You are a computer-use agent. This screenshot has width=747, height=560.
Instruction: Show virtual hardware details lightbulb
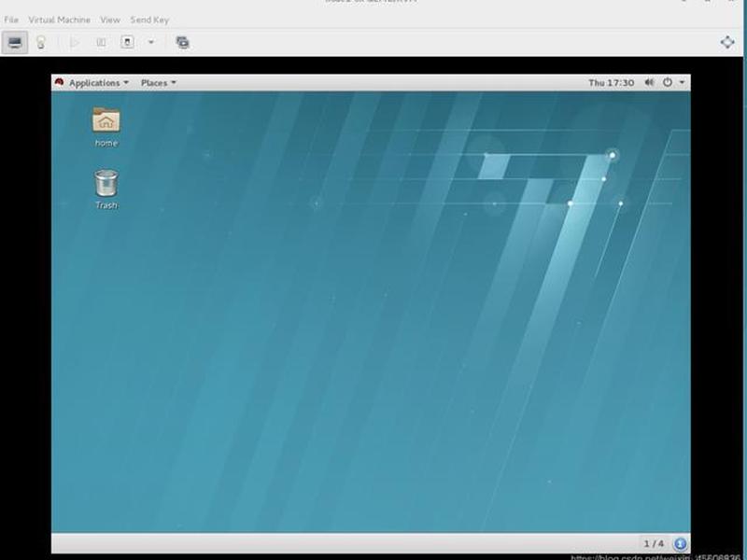[40, 42]
